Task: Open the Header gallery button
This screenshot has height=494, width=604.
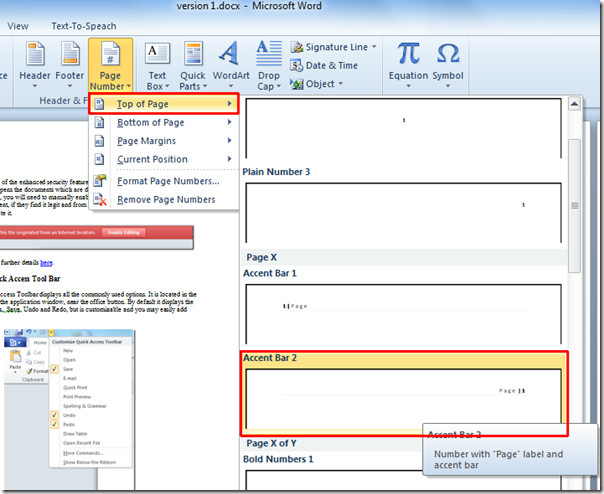Action: pyautogui.click(x=35, y=65)
